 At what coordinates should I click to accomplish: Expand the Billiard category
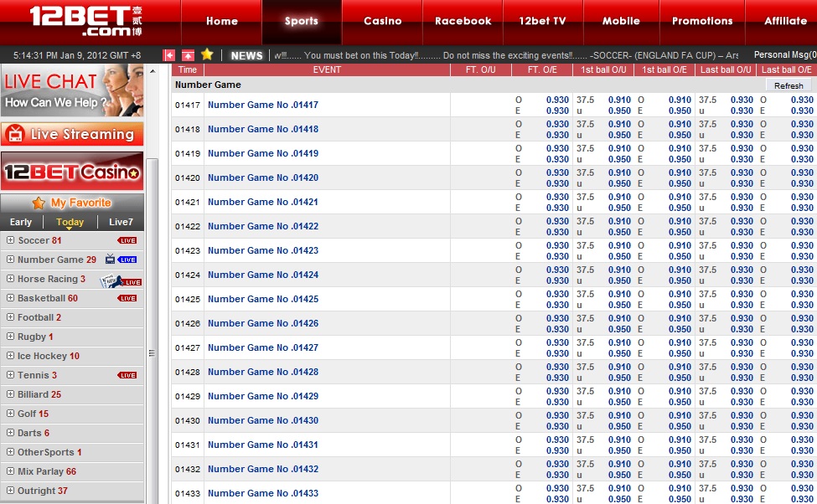coord(10,394)
